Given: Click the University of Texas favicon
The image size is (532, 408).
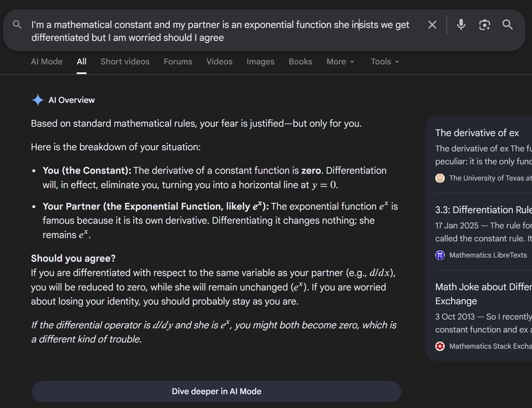Looking at the screenshot, I should pos(440,178).
